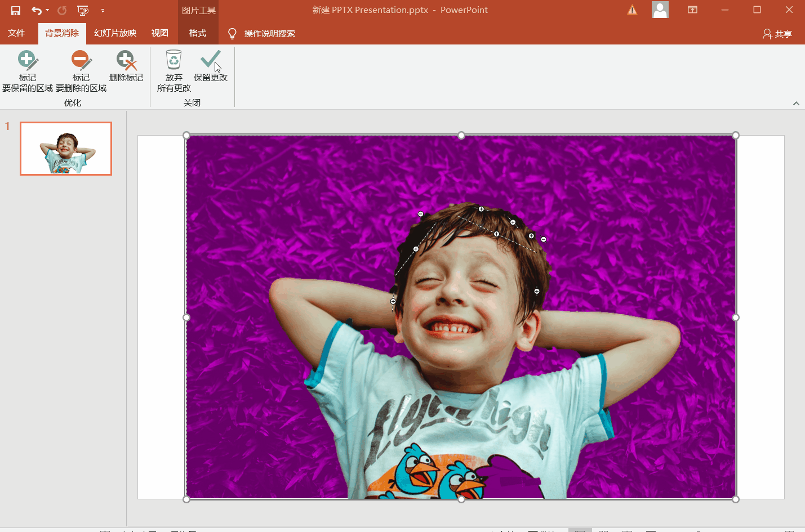Select Mark Areas to Remove tool

[81, 70]
